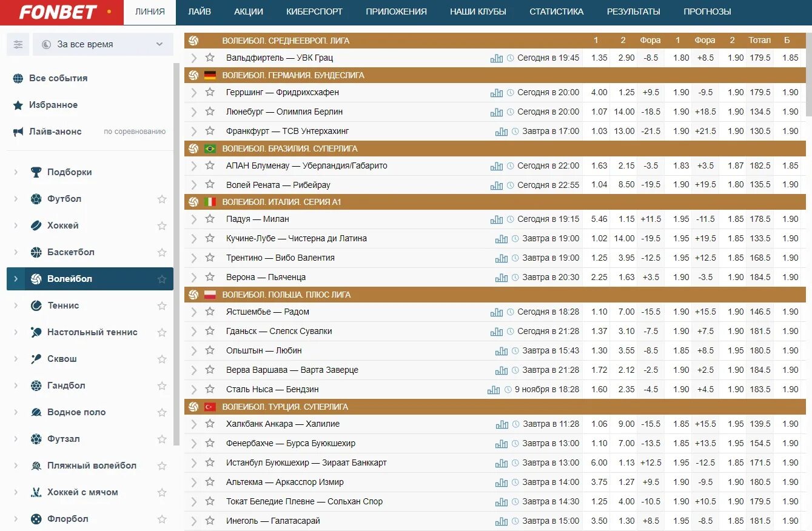The width and height of the screenshot is (812, 531).
Task: Click the Bandy sticks icon
Action: coord(36,492)
